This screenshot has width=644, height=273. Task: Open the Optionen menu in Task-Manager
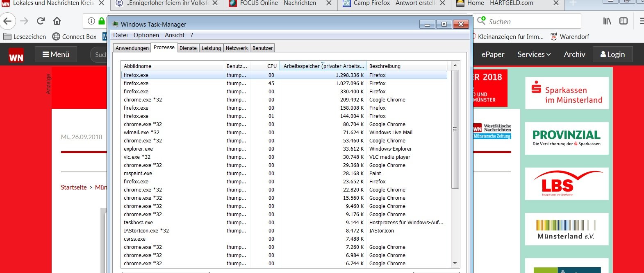(x=146, y=35)
